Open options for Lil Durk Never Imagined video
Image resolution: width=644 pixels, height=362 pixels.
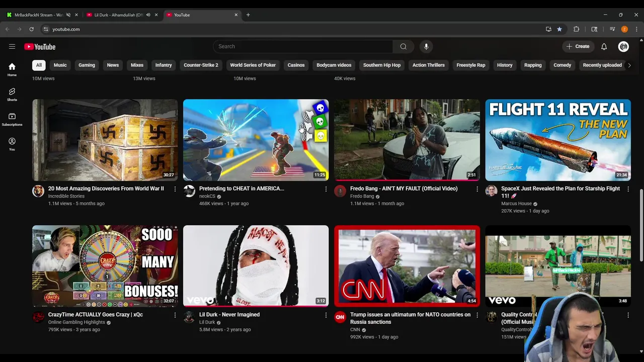(326, 315)
